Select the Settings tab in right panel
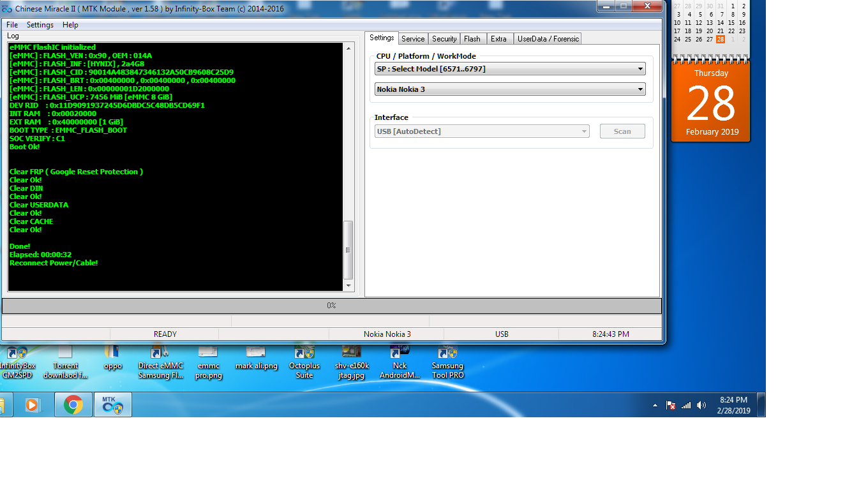The width and height of the screenshot is (868, 490). click(382, 38)
